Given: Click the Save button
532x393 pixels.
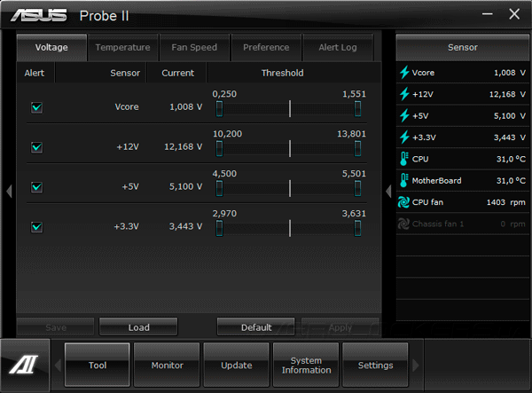Looking at the screenshot, I should tap(56, 327).
